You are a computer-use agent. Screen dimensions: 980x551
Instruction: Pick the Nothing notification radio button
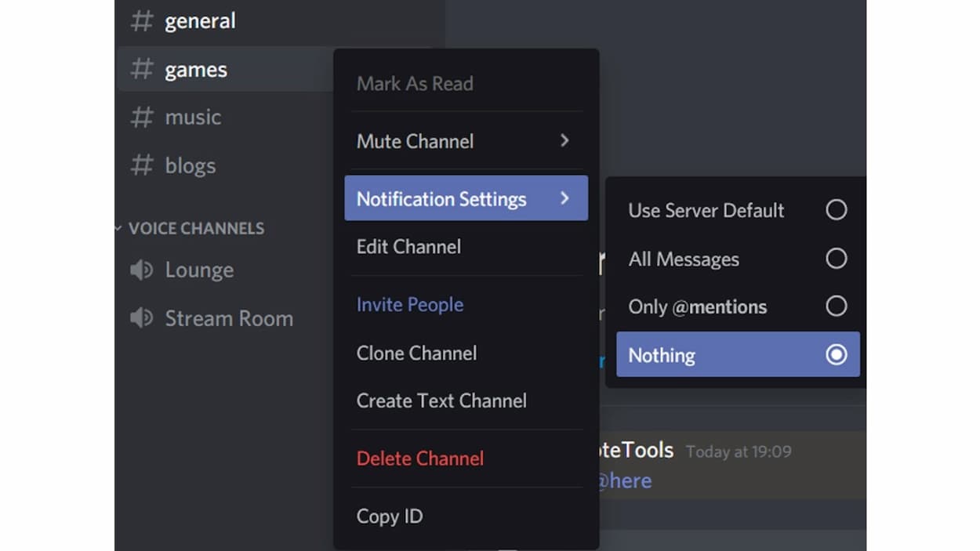pyautogui.click(x=836, y=355)
